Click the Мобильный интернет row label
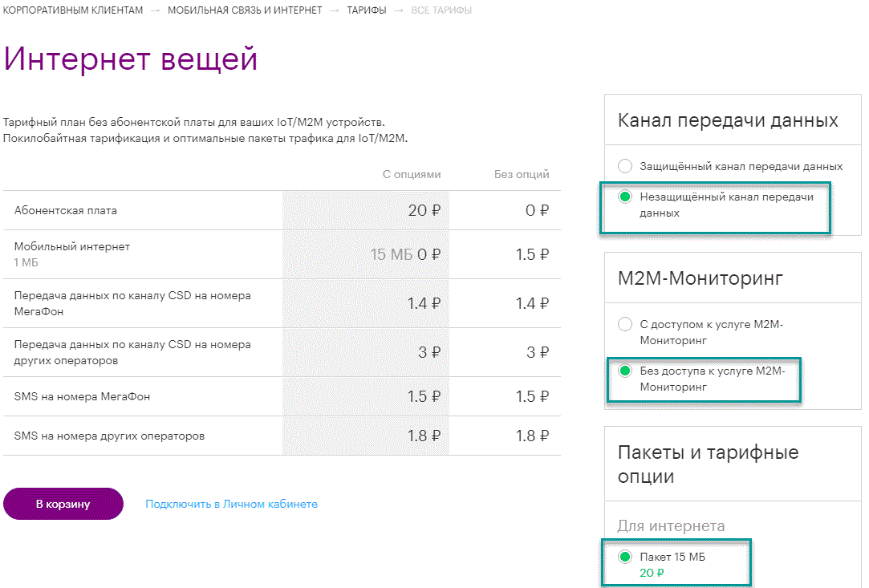The width and height of the screenshot is (869, 588). click(72, 247)
